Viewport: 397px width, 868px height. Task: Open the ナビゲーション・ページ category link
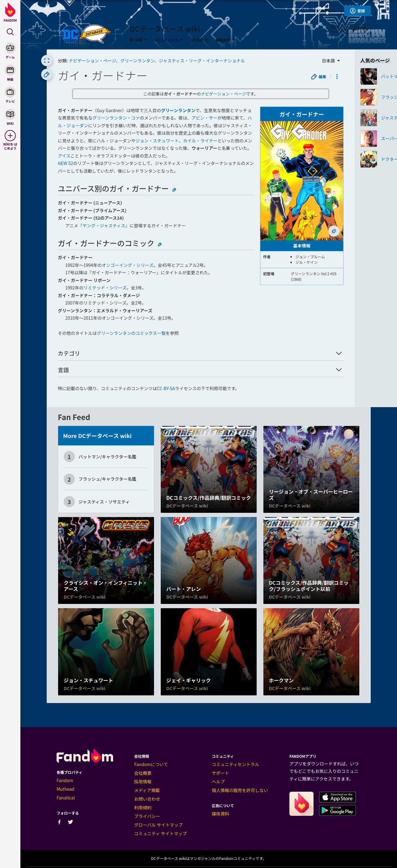(x=92, y=61)
